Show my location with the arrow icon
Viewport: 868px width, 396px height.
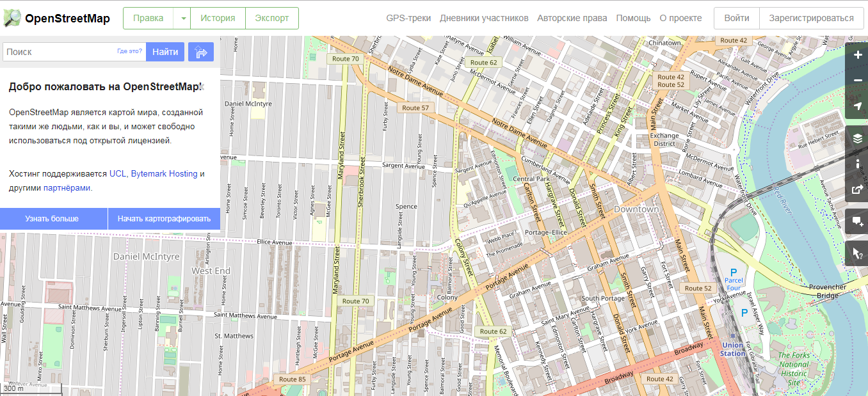pyautogui.click(x=858, y=106)
